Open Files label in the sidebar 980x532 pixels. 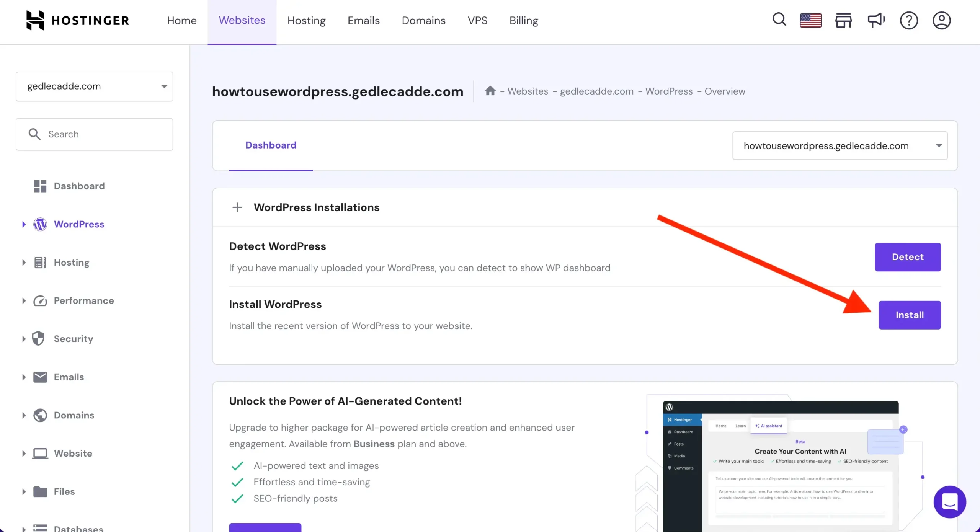pos(64,491)
